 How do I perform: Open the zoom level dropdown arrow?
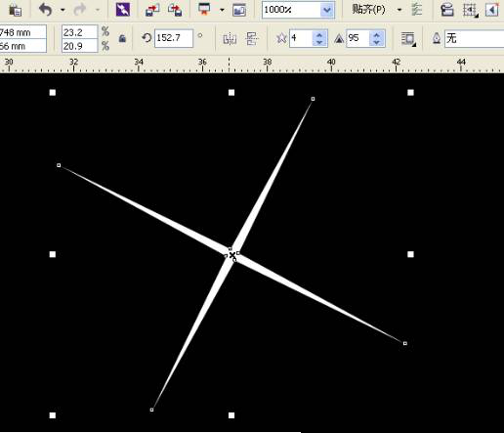click(x=327, y=10)
